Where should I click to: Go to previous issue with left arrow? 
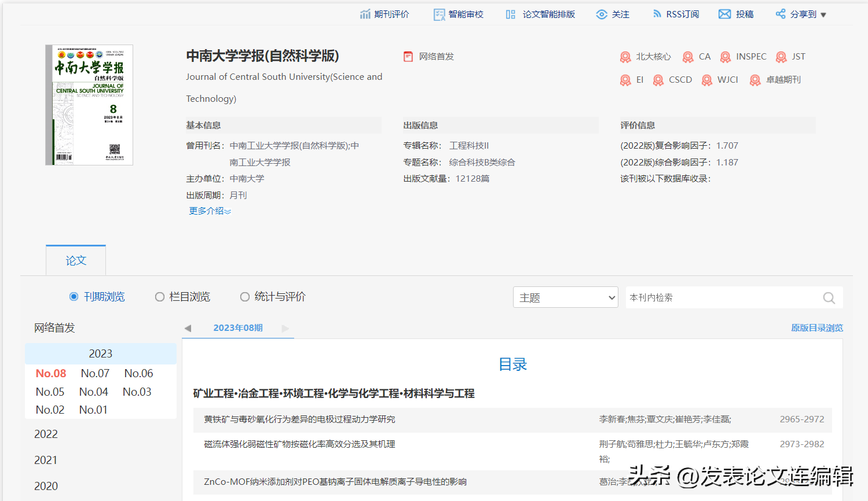(x=188, y=328)
